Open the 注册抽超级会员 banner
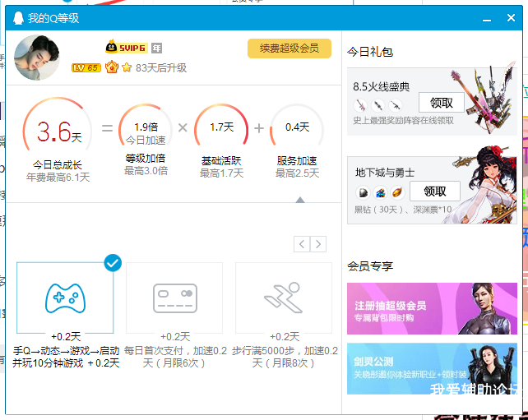Screen dimensions: 528x420 click(x=432, y=308)
